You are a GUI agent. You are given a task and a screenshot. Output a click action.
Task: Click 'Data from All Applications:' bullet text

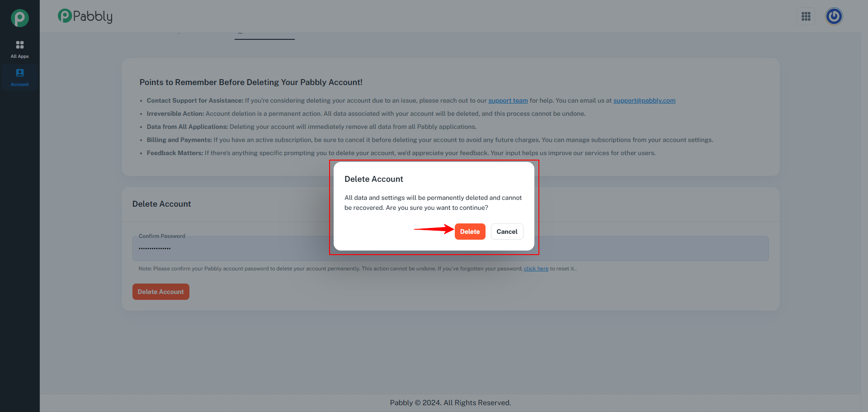click(x=187, y=127)
